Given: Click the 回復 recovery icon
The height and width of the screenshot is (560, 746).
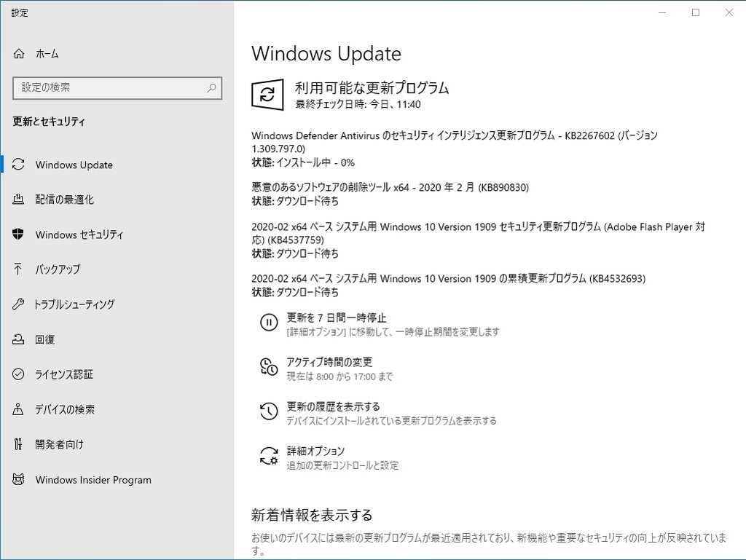Looking at the screenshot, I should pos(18,339).
